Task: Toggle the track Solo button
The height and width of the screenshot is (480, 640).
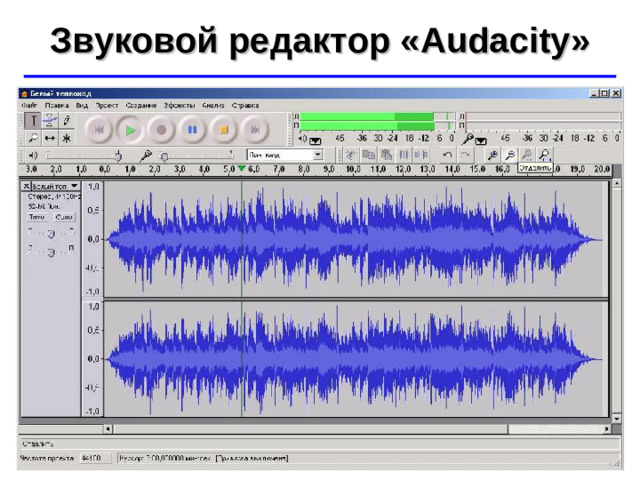Action: [x=64, y=217]
